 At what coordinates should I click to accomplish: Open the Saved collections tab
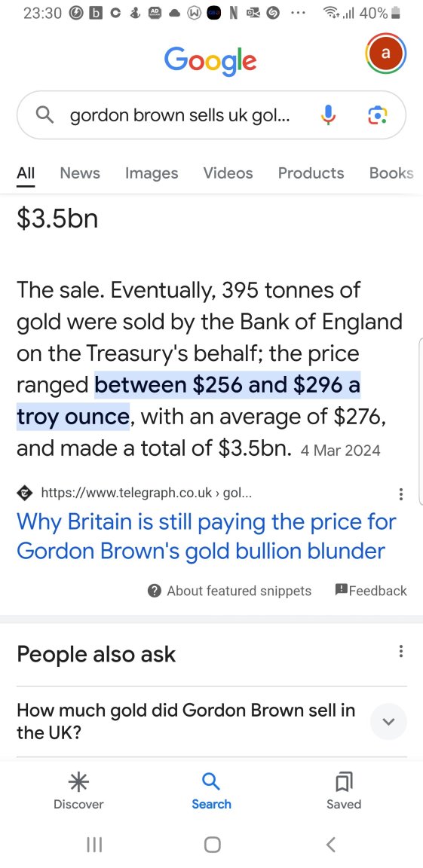tap(344, 792)
